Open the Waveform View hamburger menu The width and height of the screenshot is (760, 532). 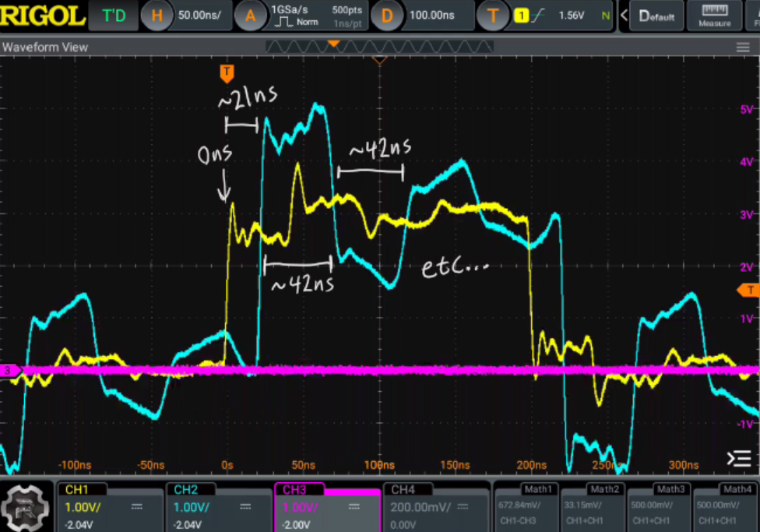[743, 48]
